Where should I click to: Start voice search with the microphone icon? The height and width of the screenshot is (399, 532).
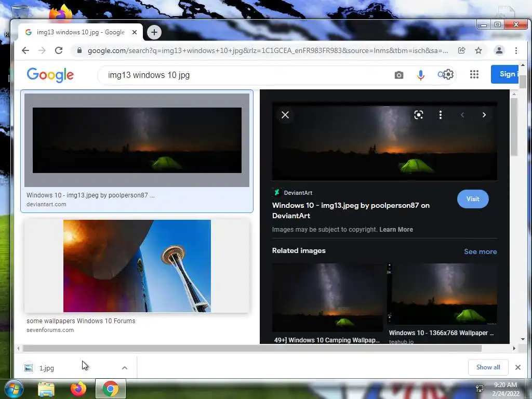(421, 75)
